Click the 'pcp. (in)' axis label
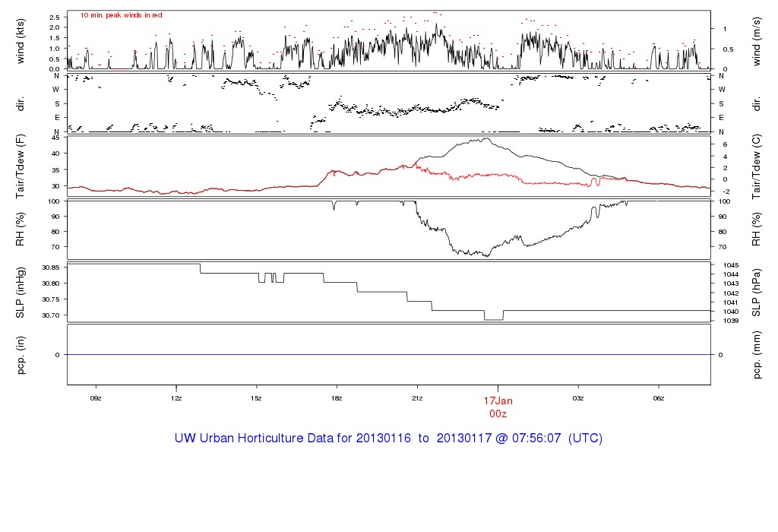 [x=21, y=355]
